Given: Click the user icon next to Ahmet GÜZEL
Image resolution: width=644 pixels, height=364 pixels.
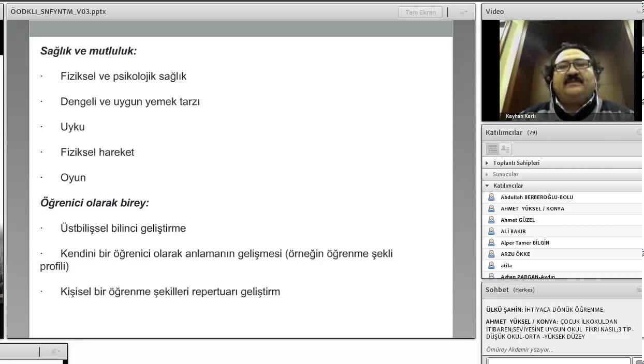Looking at the screenshot, I should pos(491,220).
